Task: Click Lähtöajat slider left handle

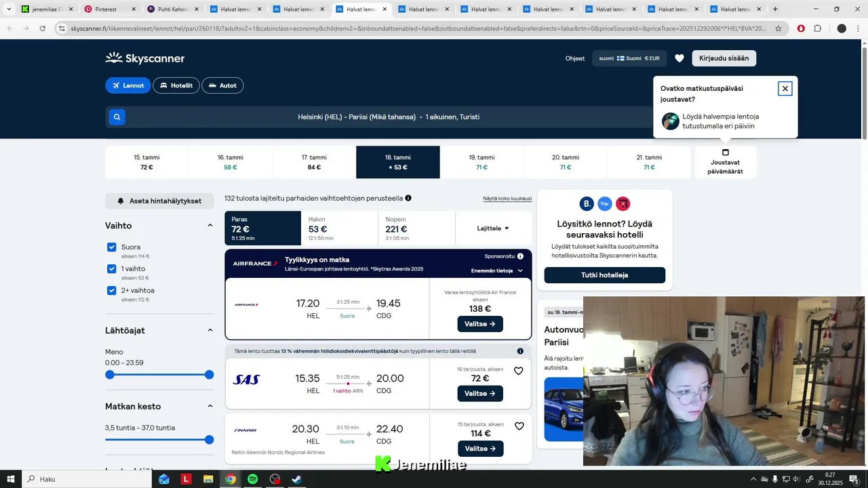Action: (110, 375)
